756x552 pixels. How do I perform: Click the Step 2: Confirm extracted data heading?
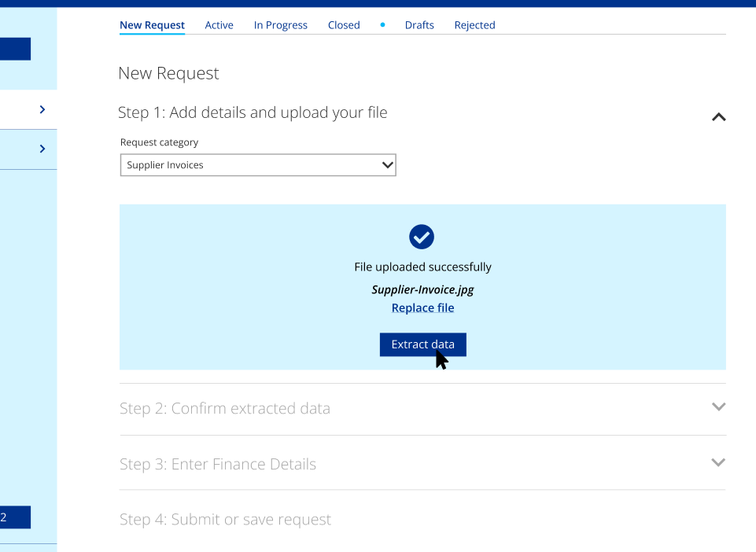pyautogui.click(x=225, y=408)
